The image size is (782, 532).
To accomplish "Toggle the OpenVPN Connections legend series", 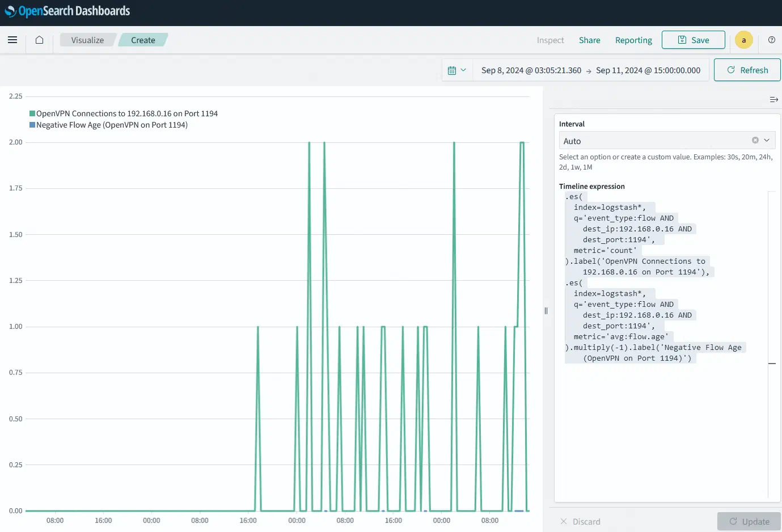I will point(124,113).
